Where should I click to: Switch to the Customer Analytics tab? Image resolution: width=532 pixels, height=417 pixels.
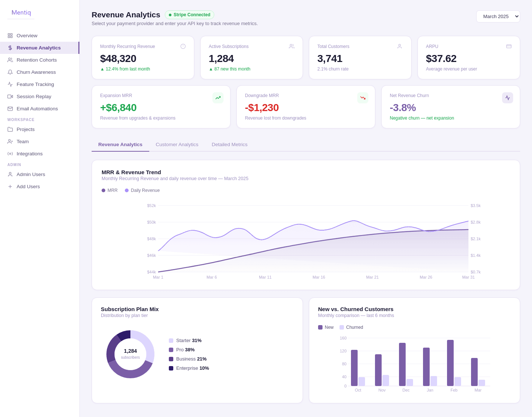[x=177, y=144]
